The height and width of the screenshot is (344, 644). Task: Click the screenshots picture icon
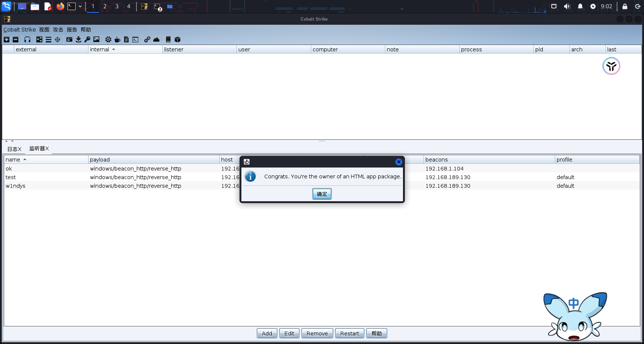96,39
